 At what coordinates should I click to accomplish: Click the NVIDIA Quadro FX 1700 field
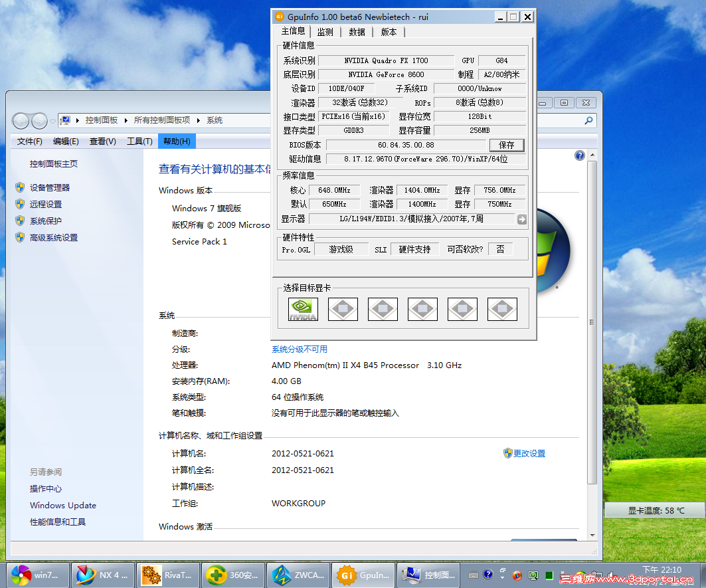[x=387, y=60]
